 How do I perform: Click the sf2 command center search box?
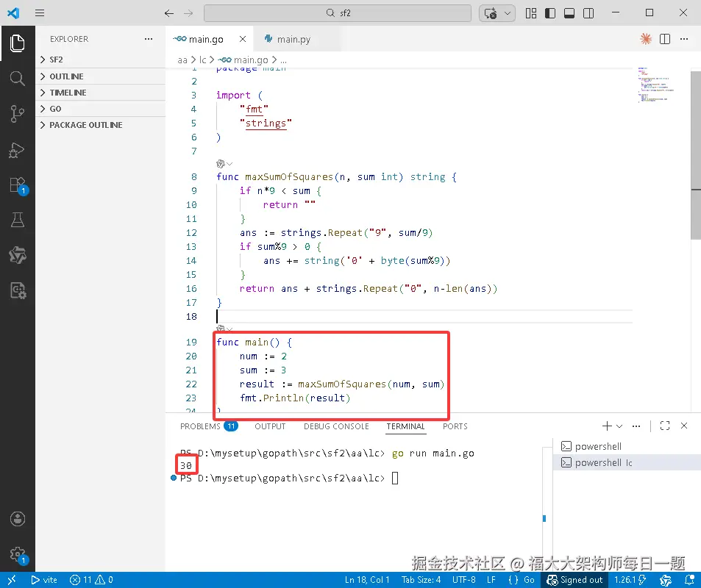338,13
